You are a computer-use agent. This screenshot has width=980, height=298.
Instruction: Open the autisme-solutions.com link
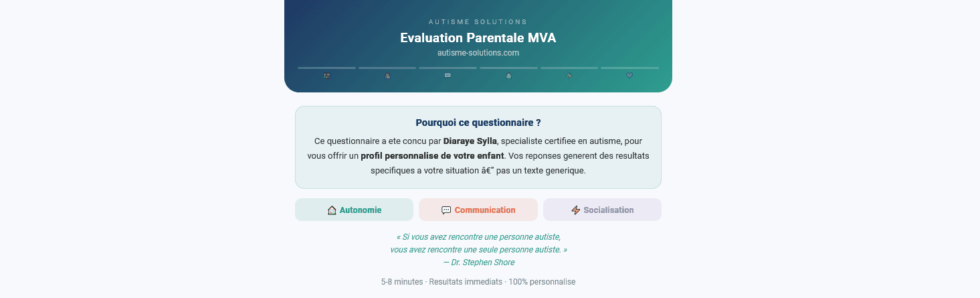[x=478, y=53]
